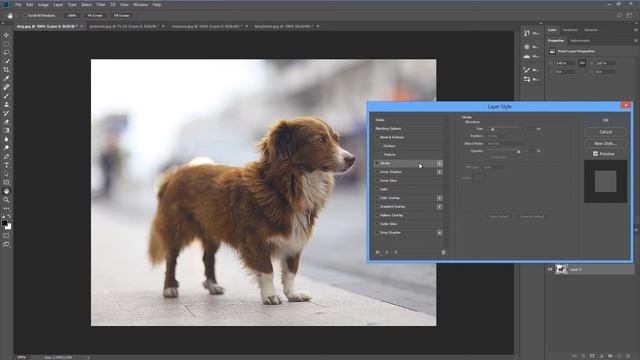Click the trash icon in Layer Style dialog
Screen dimensions: 640x360
tap(443, 252)
